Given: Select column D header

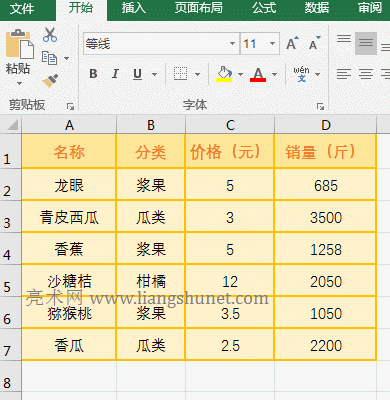Looking at the screenshot, I should click(326, 125).
